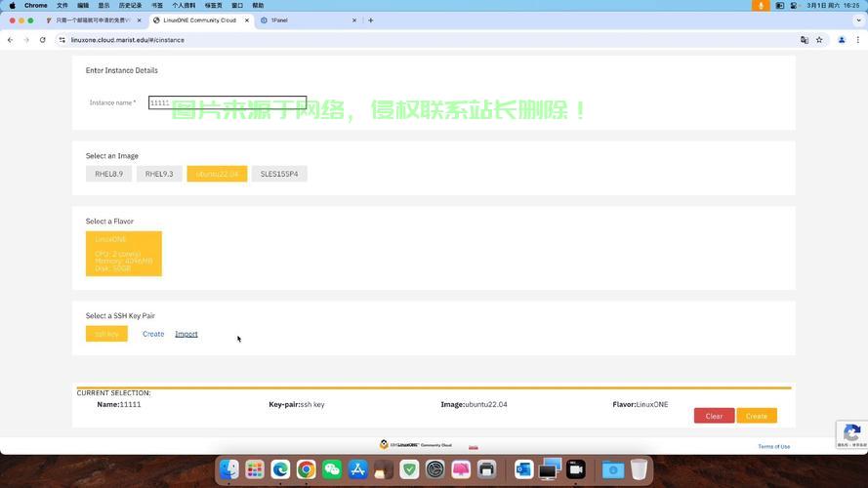Open the Chrome 书签 menu

click(x=157, y=5)
